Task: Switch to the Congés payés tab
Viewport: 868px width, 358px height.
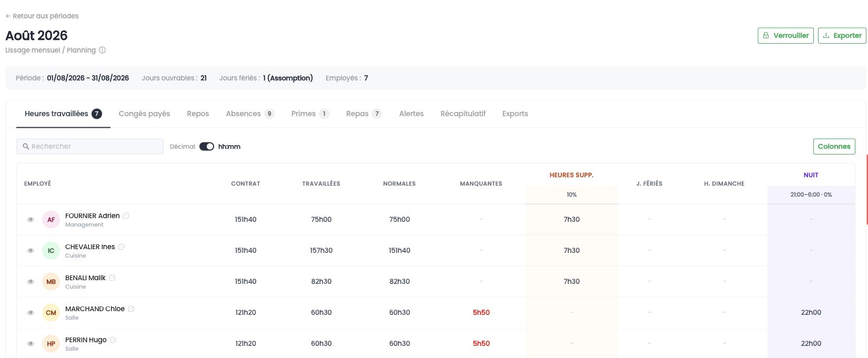Action: pos(144,114)
